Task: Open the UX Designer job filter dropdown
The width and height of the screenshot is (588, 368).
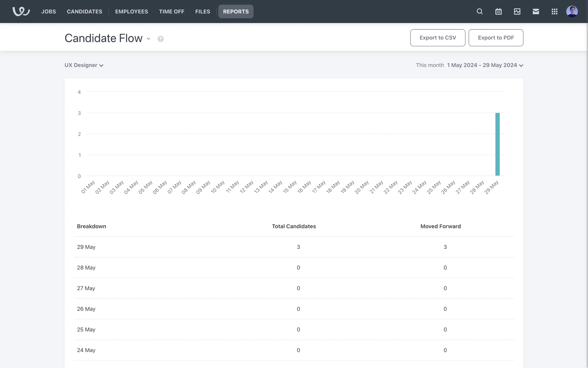Action: coord(84,65)
